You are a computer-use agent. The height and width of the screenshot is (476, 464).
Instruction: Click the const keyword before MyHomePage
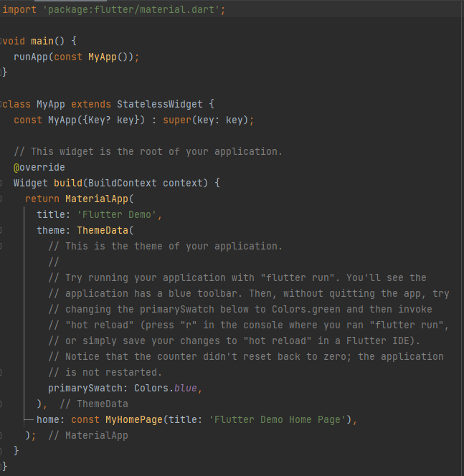(85, 420)
